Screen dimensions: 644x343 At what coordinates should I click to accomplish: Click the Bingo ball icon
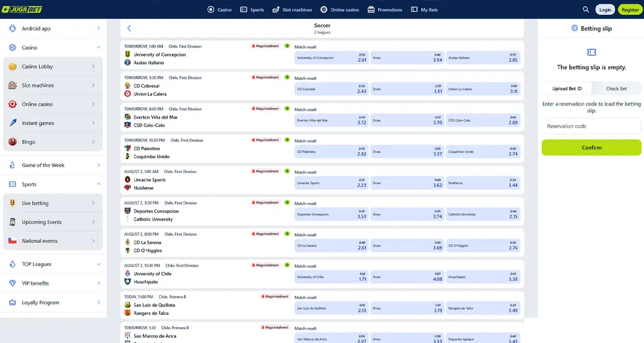pyautogui.click(x=13, y=142)
